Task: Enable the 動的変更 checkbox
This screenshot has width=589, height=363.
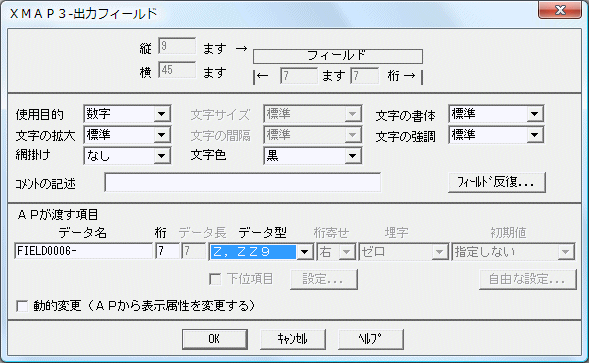Action: [x=22, y=306]
